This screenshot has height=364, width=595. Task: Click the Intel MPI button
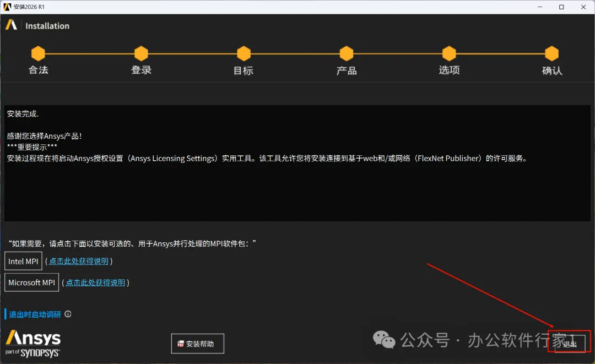coord(23,261)
